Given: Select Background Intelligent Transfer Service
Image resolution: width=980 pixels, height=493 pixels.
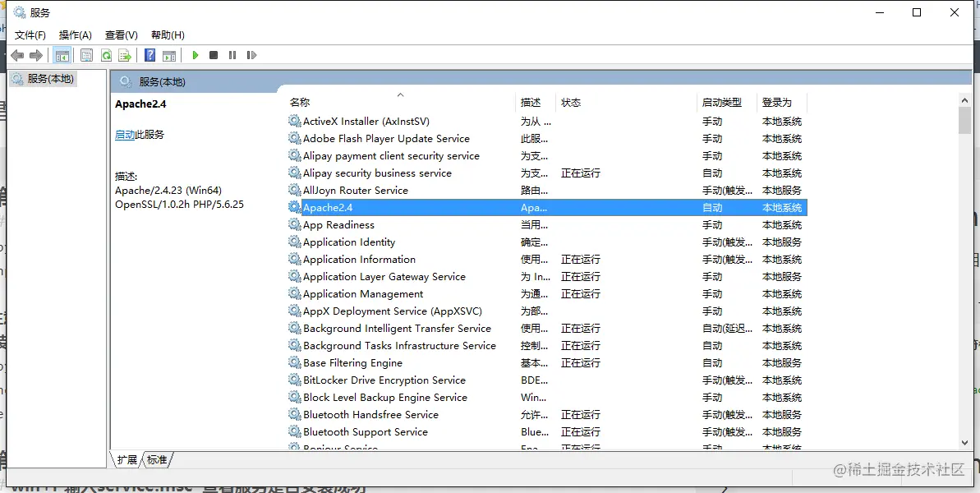Looking at the screenshot, I should [x=397, y=329].
